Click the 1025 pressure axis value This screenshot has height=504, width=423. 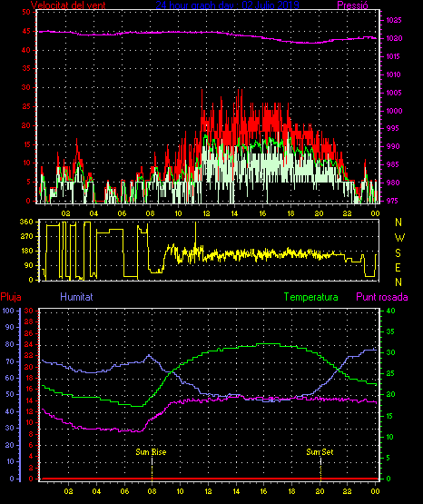(393, 20)
